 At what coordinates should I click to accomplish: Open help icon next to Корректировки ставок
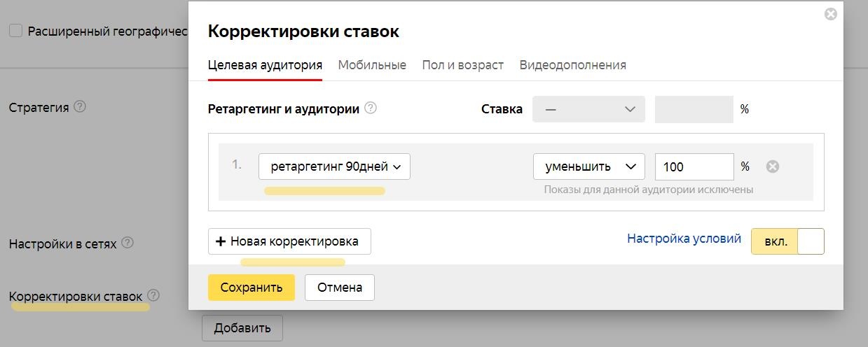point(153,295)
